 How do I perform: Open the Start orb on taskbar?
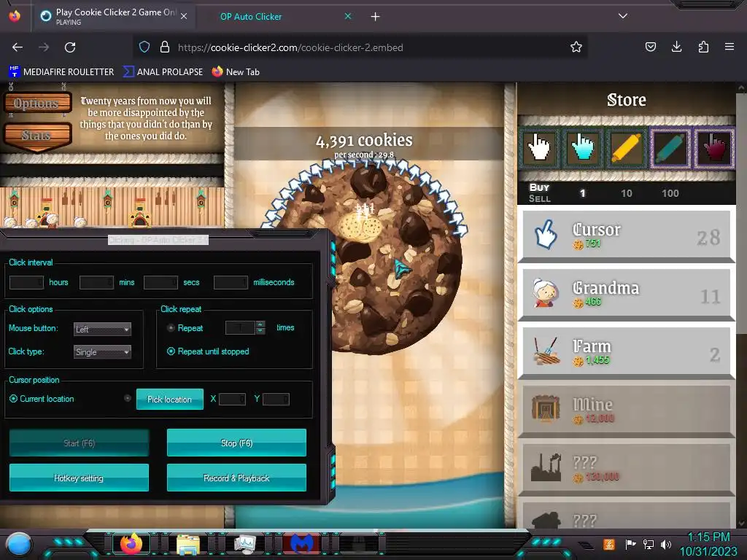[19, 544]
